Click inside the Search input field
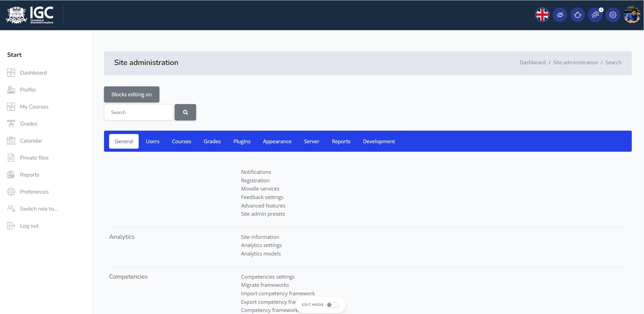644x314 pixels. (x=138, y=112)
